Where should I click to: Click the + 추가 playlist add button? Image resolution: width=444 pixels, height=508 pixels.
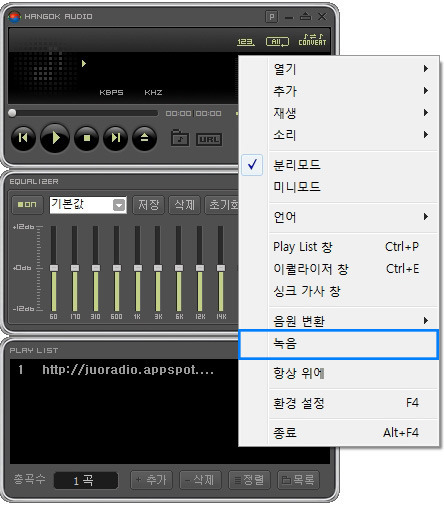point(151,480)
